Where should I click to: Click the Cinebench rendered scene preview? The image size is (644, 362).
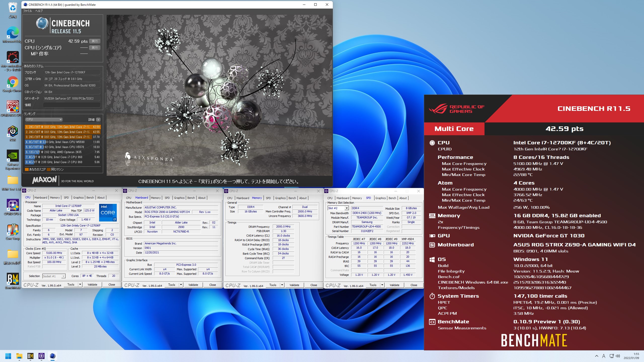pos(219,95)
